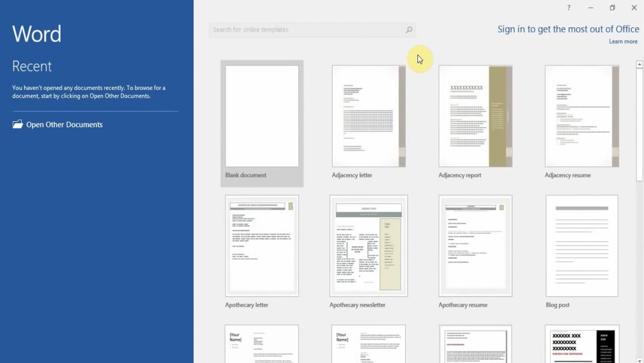Viewport: 644px width, 363px height.
Task: Click the template list scrollbar thumb
Action: click(x=640, y=124)
